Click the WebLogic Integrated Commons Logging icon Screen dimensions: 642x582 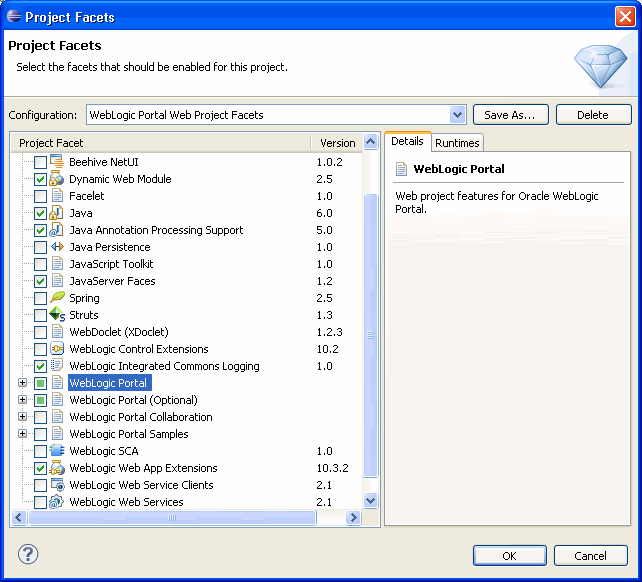[x=57, y=366]
